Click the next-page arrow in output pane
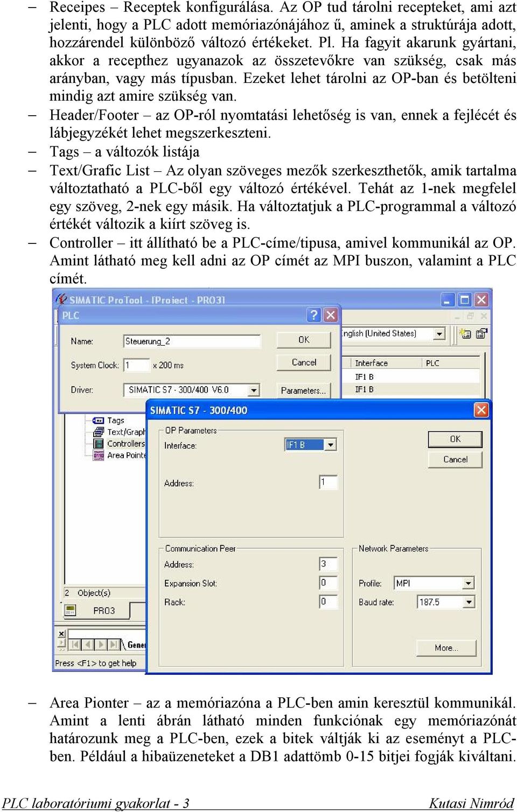 101,645
